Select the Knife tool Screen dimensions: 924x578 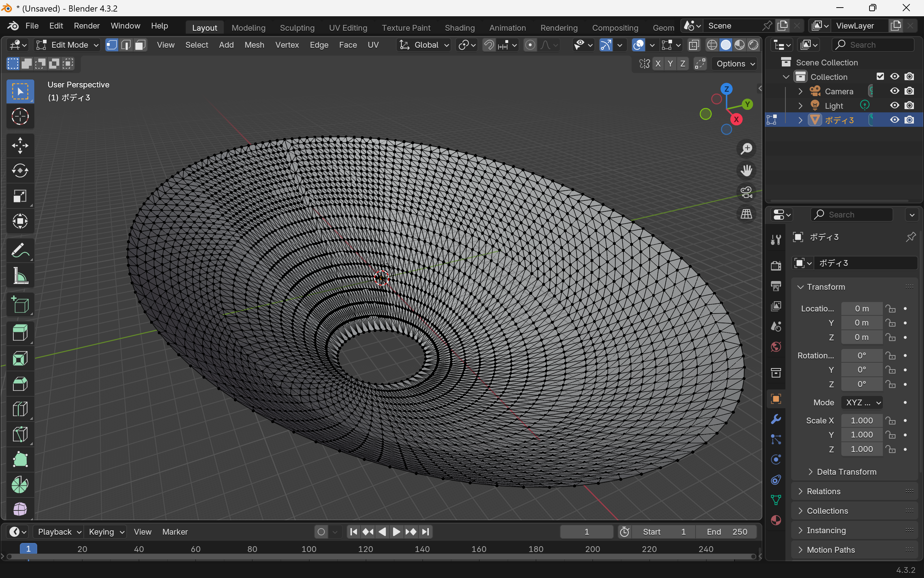pos(20,434)
